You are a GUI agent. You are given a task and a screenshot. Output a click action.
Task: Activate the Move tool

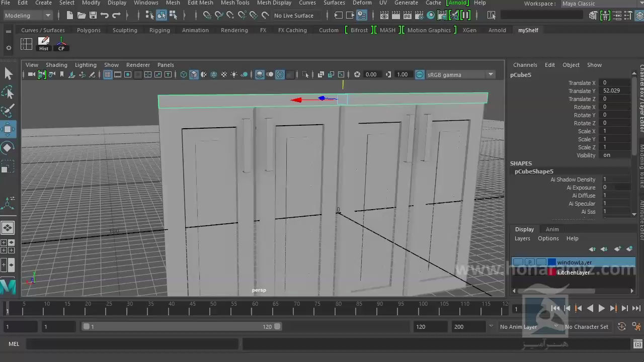(8, 129)
